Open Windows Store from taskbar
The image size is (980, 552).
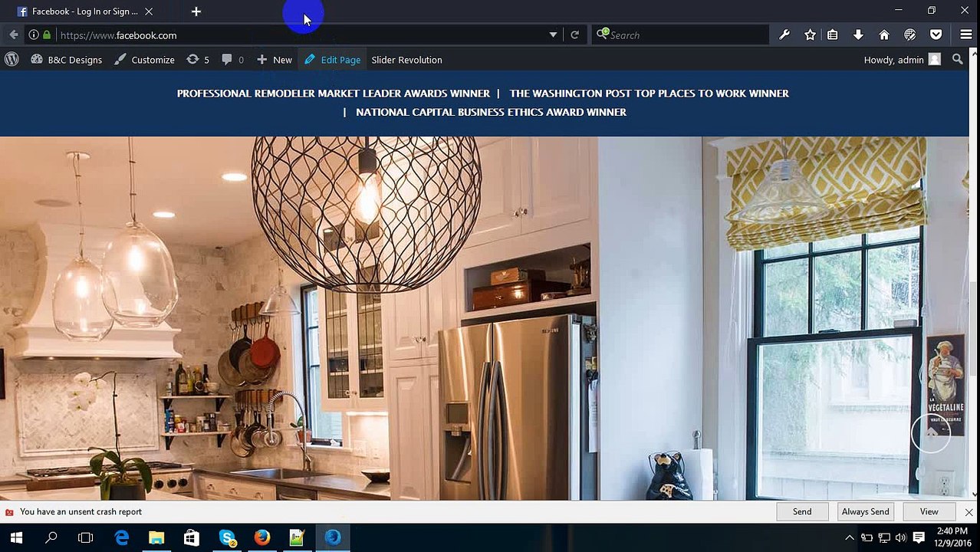[192, 537]
